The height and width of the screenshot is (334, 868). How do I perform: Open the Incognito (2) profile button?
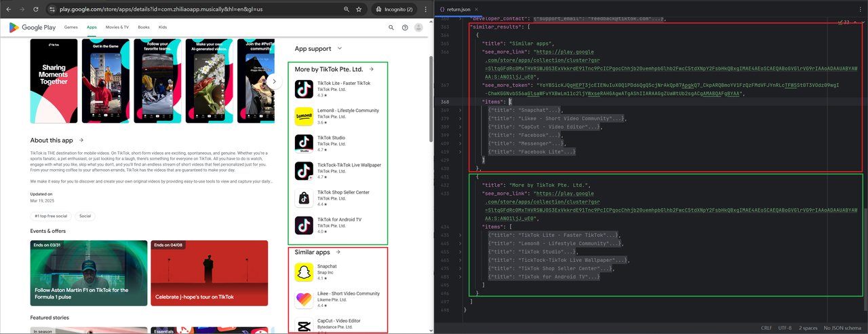394,10
